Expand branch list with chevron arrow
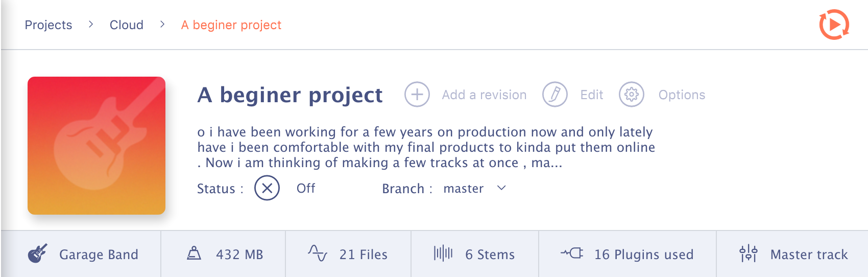The width and height of the screenshot is (868, 277). [501, 188]
